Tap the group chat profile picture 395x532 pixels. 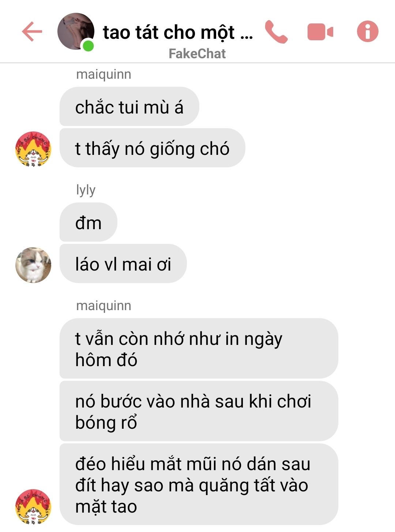pos(76,31)
